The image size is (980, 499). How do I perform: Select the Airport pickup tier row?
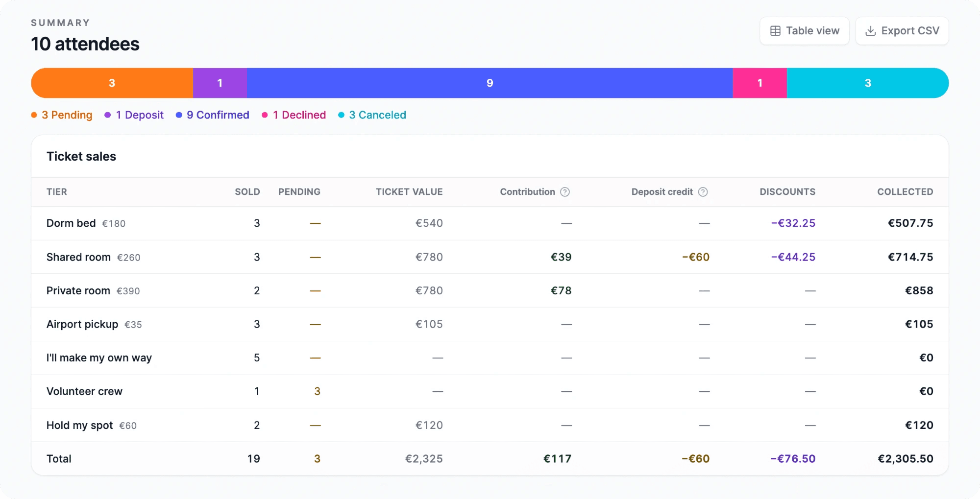point(490,324)
